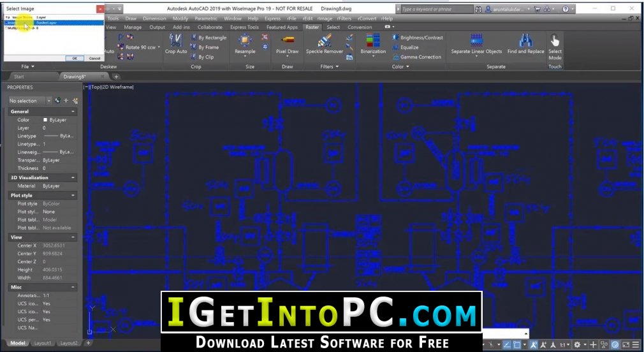Collapse the View properties section
The image size is (644, 352).
[x=73, y=237]
